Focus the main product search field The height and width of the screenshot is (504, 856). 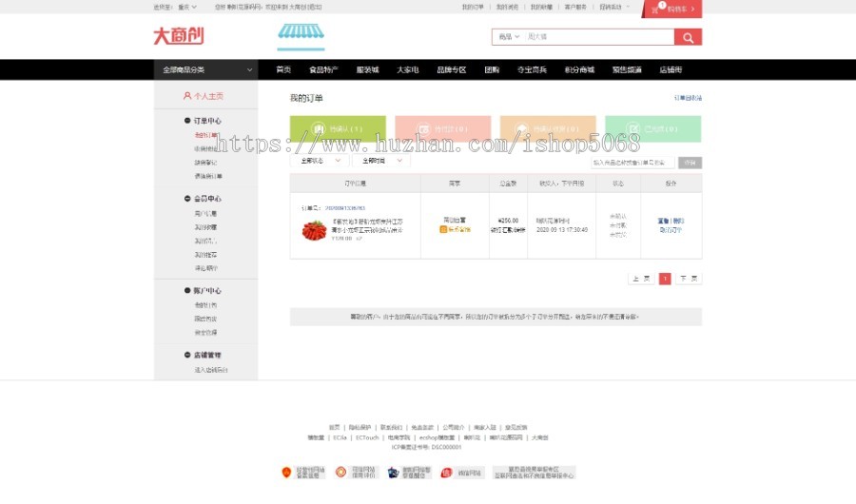pyautogui.click(x=598, y=37)
